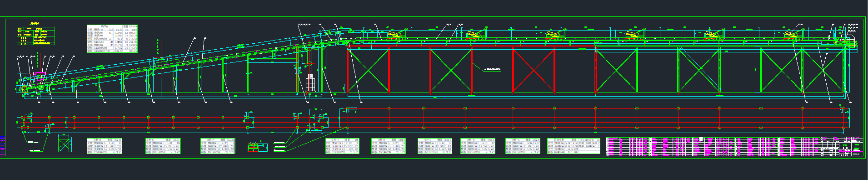868x180 pixels.
Task: Select the 支柱-G weight table
Action: click(x=163, y=146)
